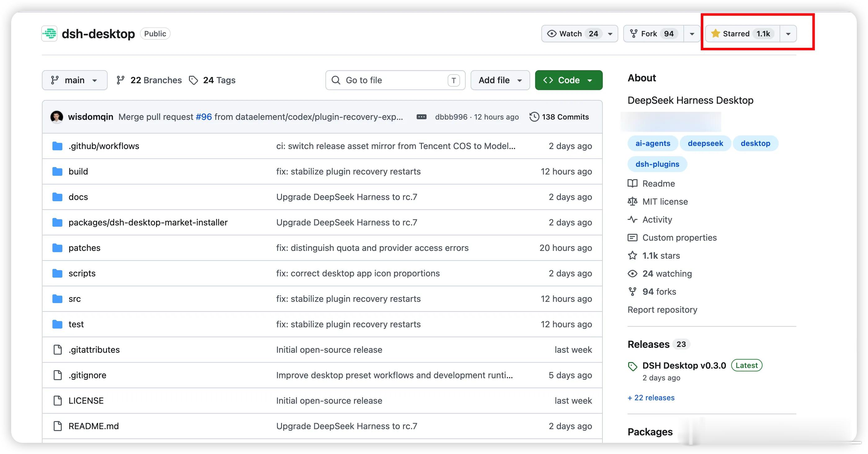Open the green Code dropdown
The image size is (868, 454).
[568, 80]
